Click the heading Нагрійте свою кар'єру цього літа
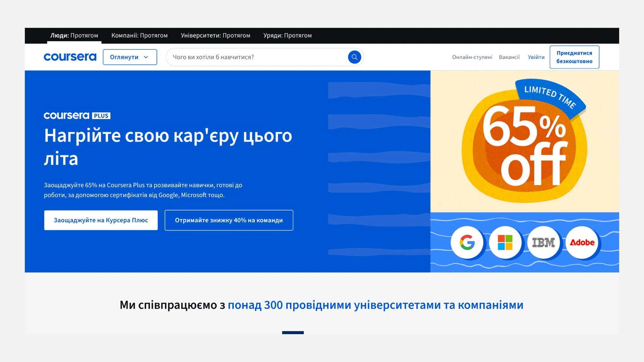This screenshot has width=644, height=362. pos(168,147)
